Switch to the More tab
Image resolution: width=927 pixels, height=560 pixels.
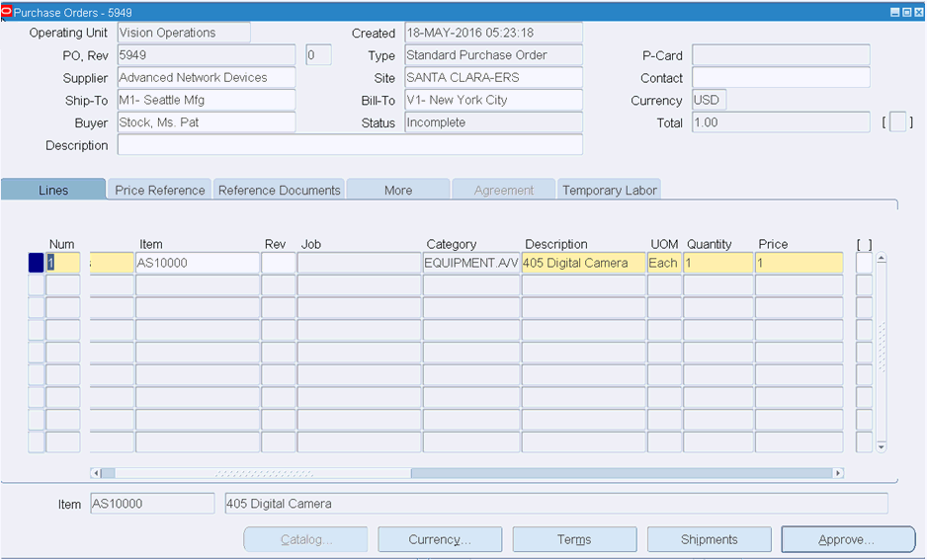(x=398, y=190)
